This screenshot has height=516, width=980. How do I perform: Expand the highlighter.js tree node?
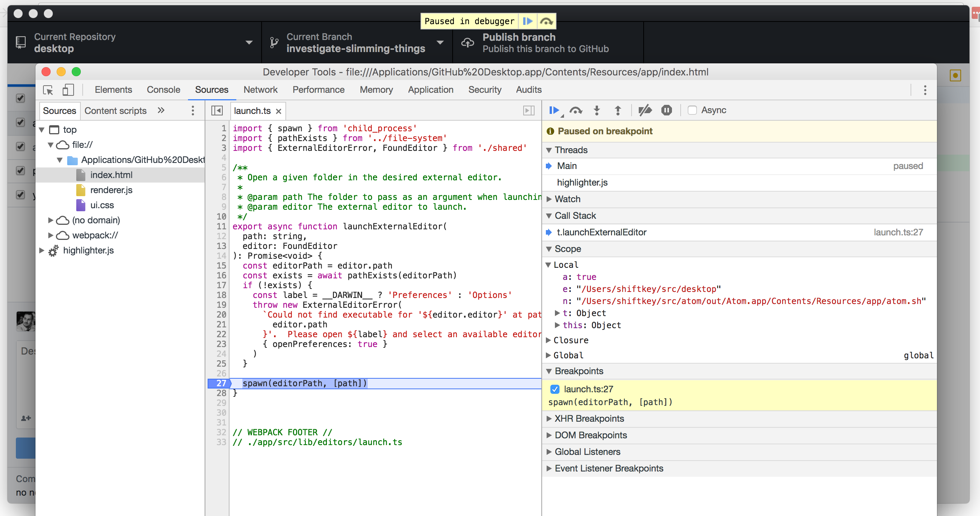pyautogui.click(x=42, y=250)
